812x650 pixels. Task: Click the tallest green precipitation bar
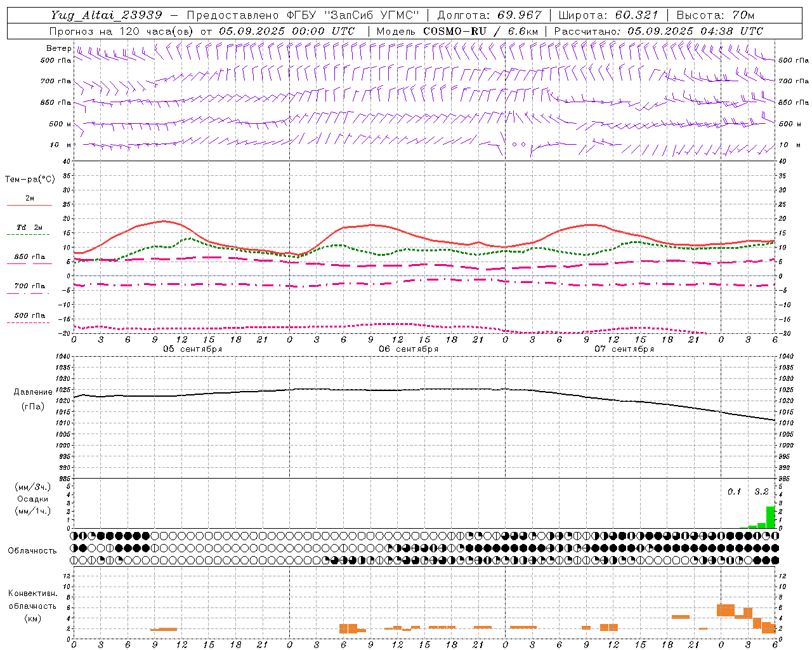click(x=771, y=517)
